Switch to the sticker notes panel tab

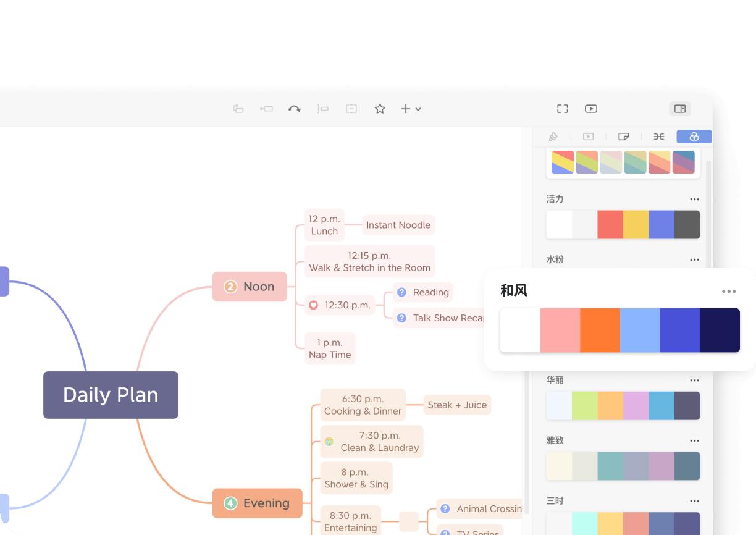click(x=624, y=137)
